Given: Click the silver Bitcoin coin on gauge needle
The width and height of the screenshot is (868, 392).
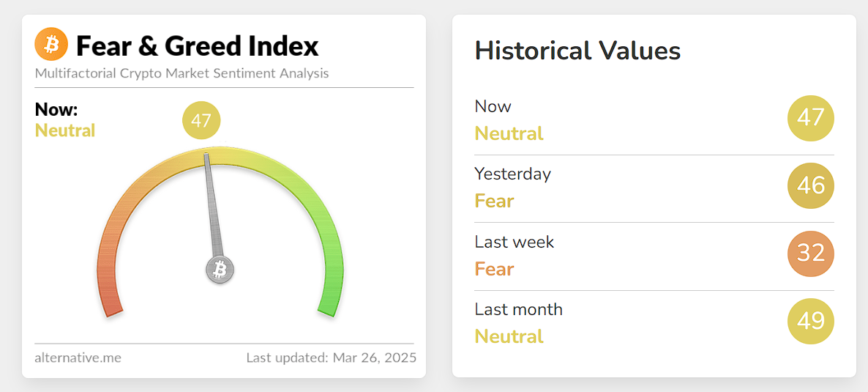Looking at the screenshot, I should [x=220, y=269].
